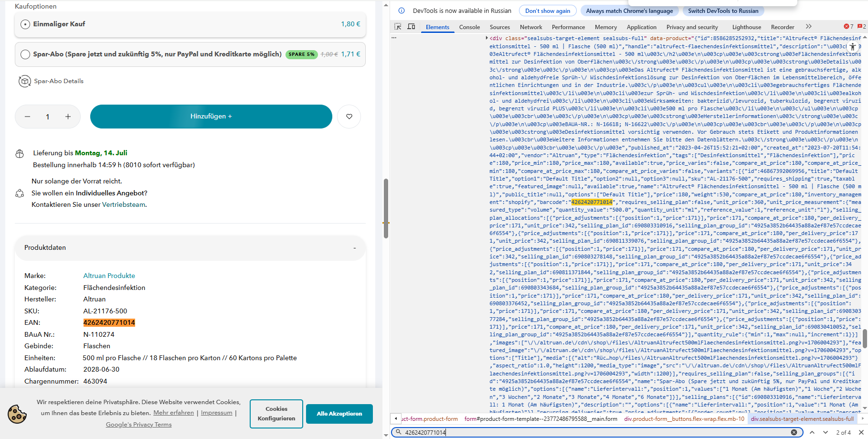Viewport: 868px width, 439px height.
Task: Expand the sealsubs-target-element div node
Action: click(487, 38)
